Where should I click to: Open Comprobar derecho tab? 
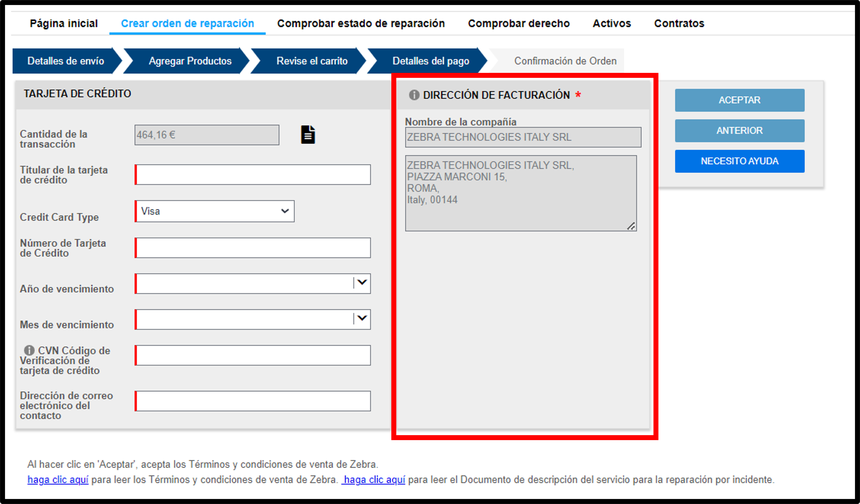click(519, 23)
